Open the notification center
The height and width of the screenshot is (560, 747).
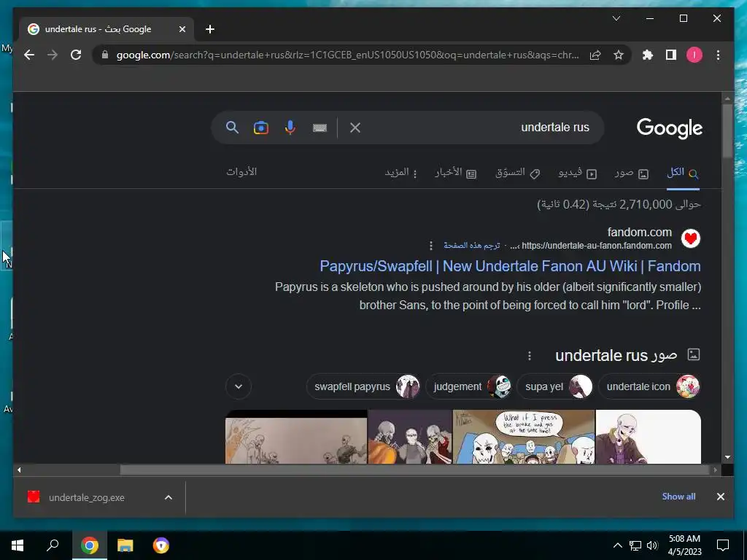tap(723, 545)
